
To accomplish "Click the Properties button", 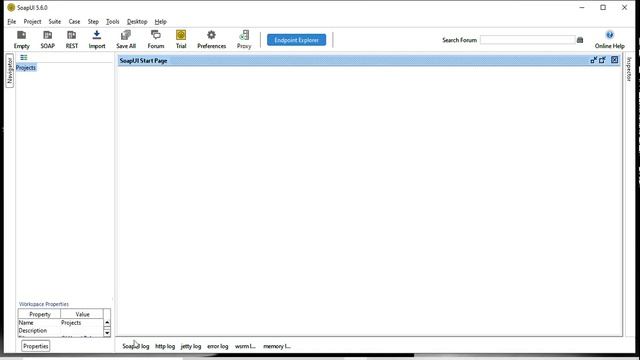I will (x=36, y=346).
